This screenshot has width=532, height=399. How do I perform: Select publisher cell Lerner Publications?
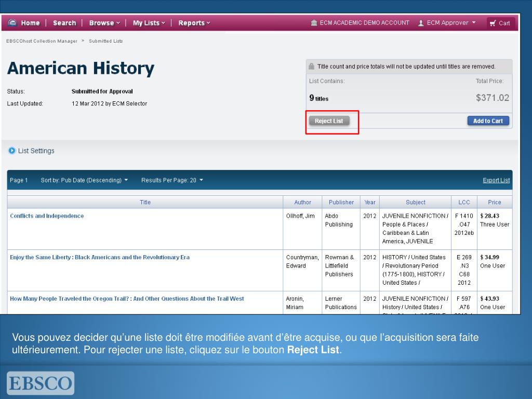[x=341, y=303]
